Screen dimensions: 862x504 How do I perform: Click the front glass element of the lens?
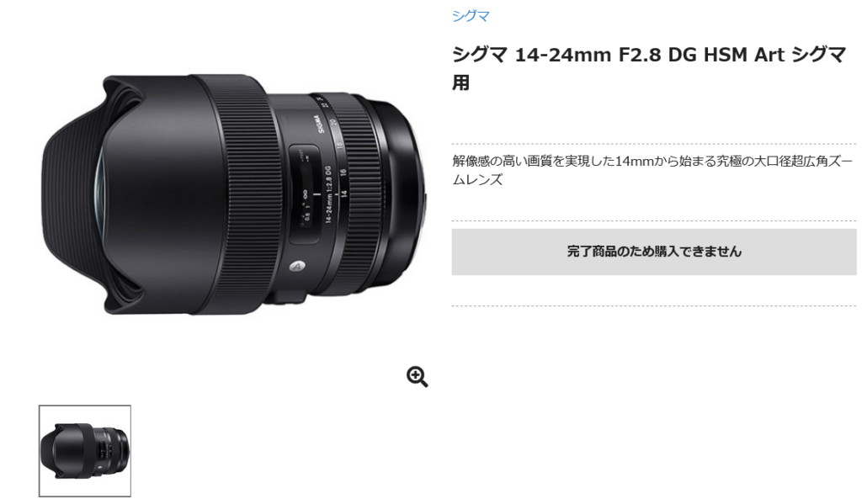pyautogui.click(x=99, y=196)
